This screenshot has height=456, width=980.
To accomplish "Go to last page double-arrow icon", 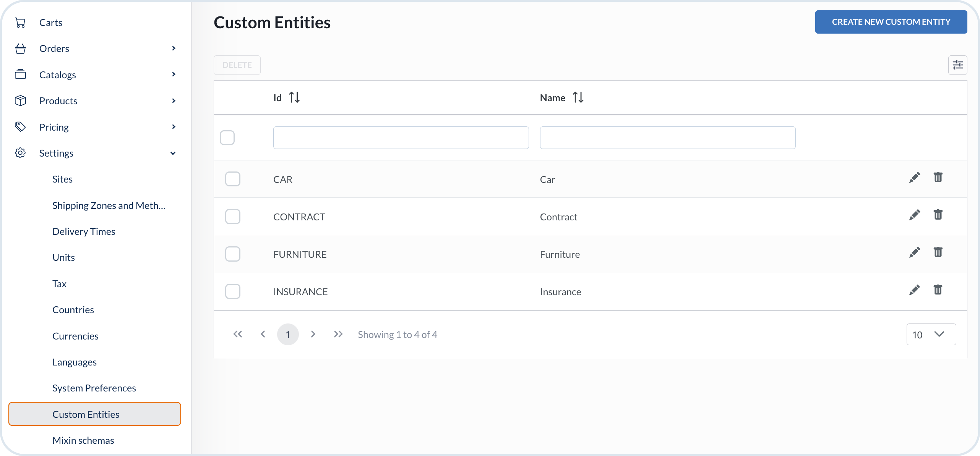I will point(338,334).
